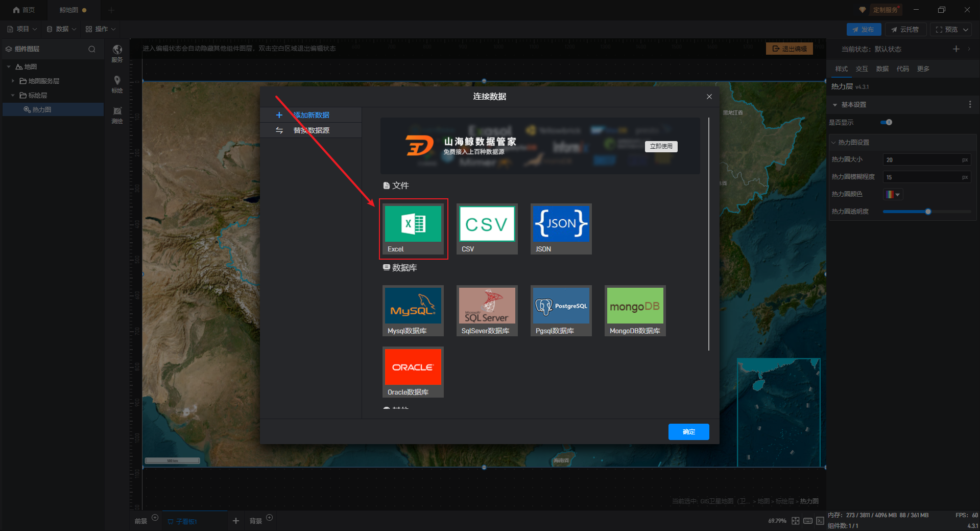Click the 热力圈大小 input field
The image size is (980, 531).
[x=926, y=160]
